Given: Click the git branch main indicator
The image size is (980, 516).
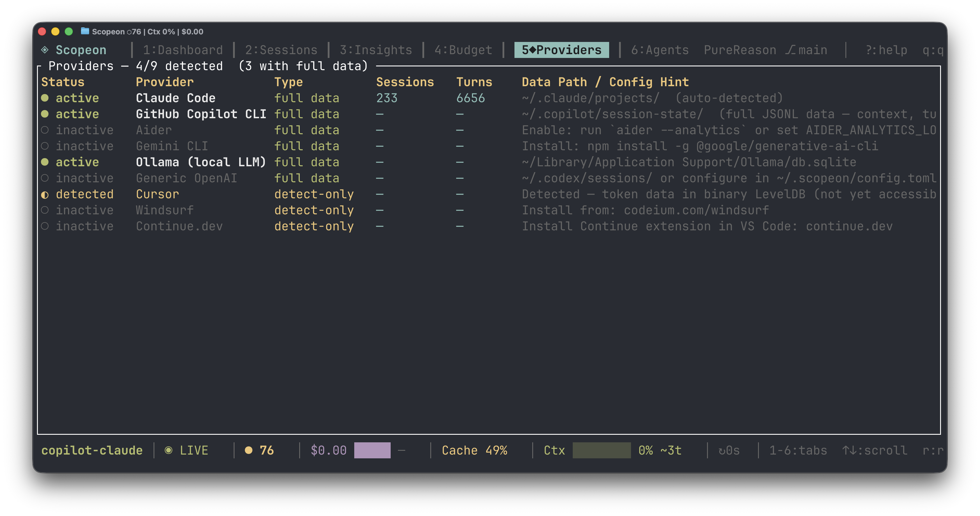Looking at the screenshot, I should click(x=806, y=50).
